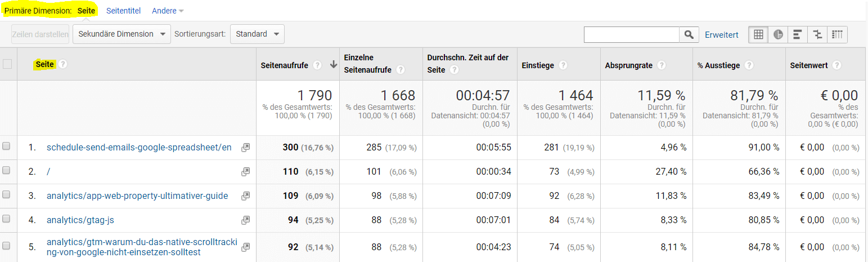Screen dimensions: 868x262
Task: Tick the select-all checkbox in header
Action: tap(7, 64)
